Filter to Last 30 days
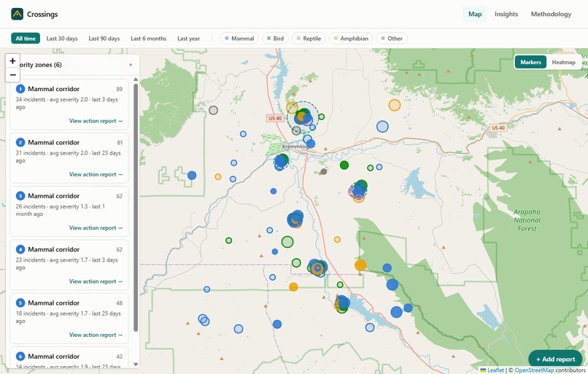Viewport: 588px width, 374px height. click(x=62, y=38)
